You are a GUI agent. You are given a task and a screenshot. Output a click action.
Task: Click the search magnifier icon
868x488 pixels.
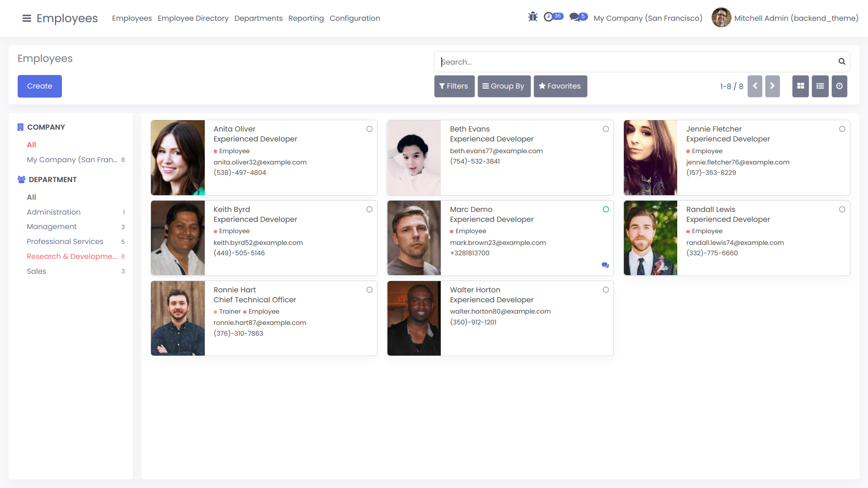[842, 61]
